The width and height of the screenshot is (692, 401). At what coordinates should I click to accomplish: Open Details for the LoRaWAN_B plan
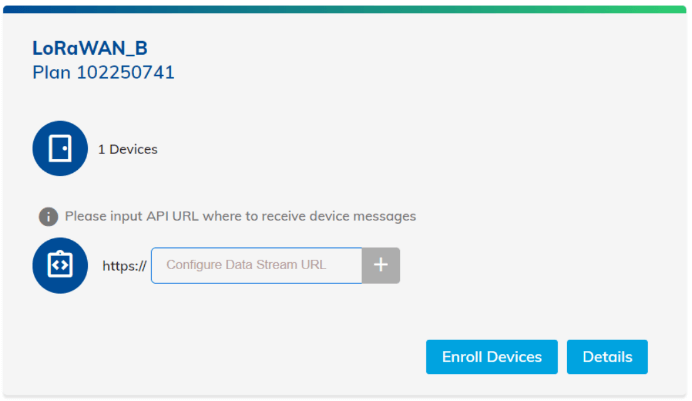coord(607,357)
